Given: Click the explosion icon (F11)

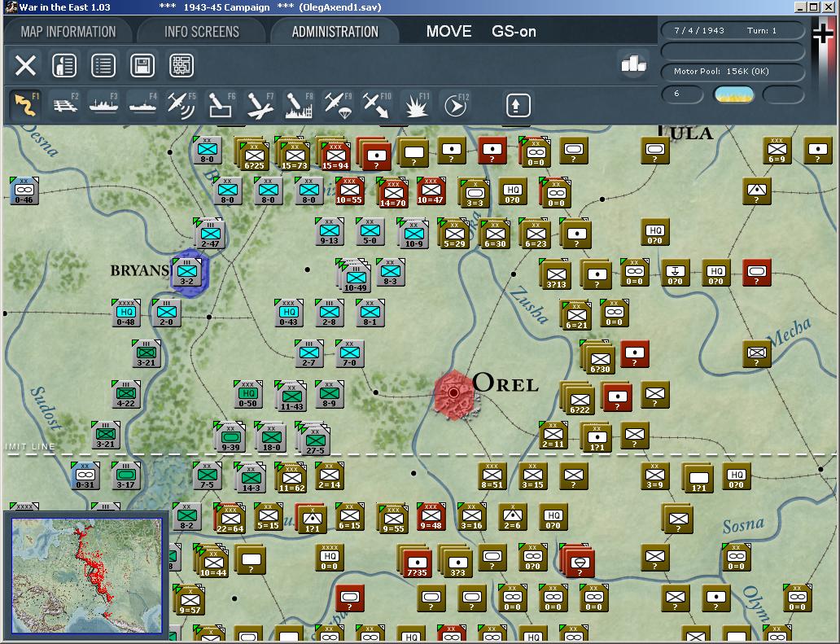Looking at the screenshot, I should pyautogui.click(x=416, y=105).
